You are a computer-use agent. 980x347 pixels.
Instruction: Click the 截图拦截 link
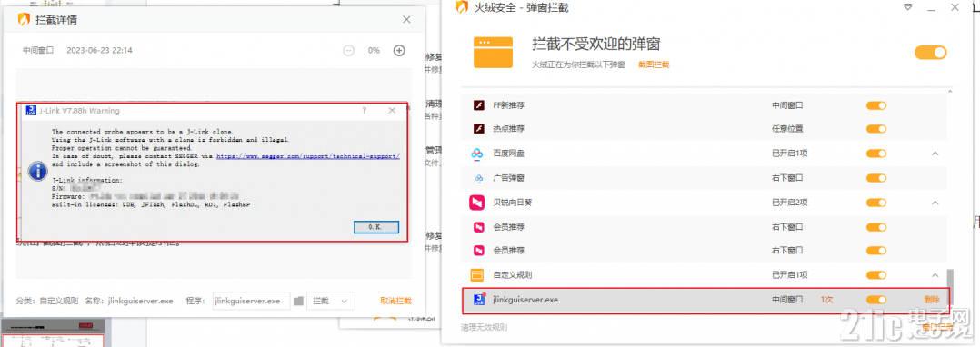tap(654, 64)
